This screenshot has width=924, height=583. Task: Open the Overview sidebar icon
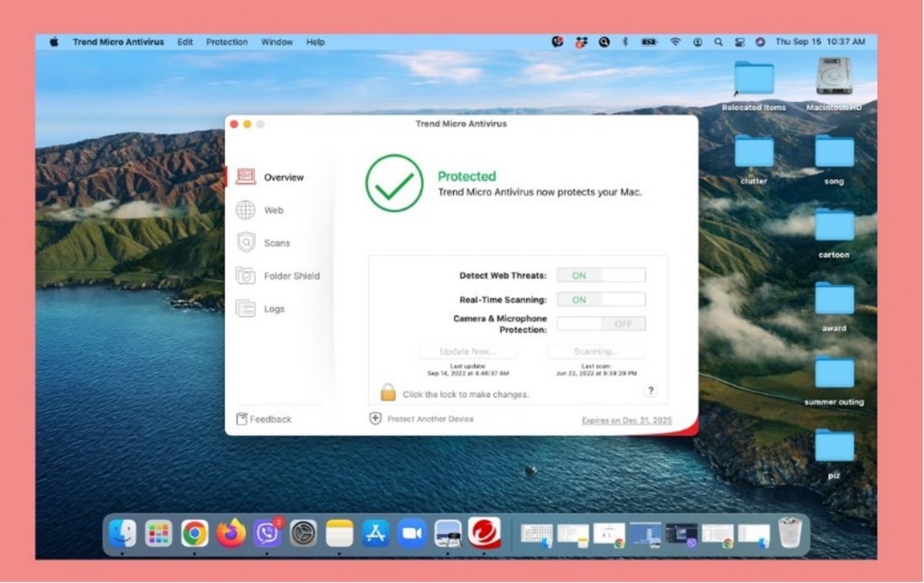click(245, 177)
